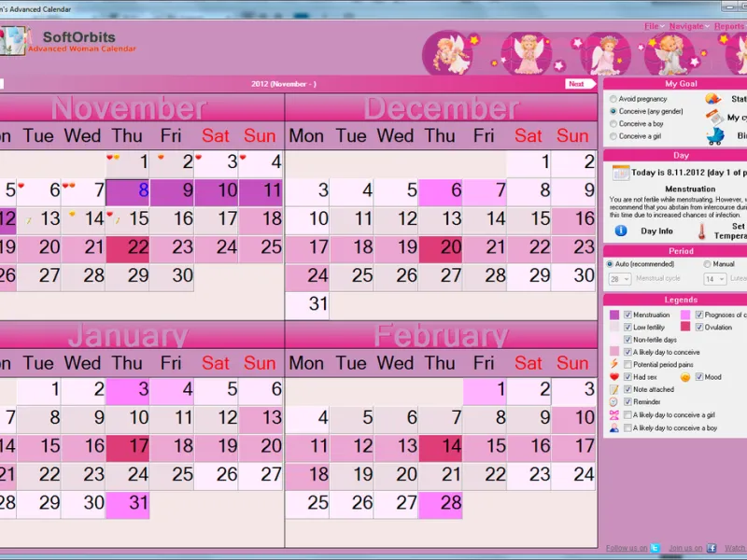Open Day Info via blue info icon
Image resolution: width=747 pixels, height=560 pixels.
(621, 231)
